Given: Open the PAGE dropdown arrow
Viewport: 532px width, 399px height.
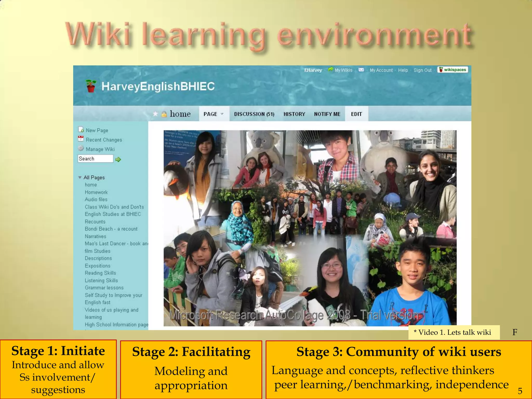Looking at the screenshot, I should [222, 114].
